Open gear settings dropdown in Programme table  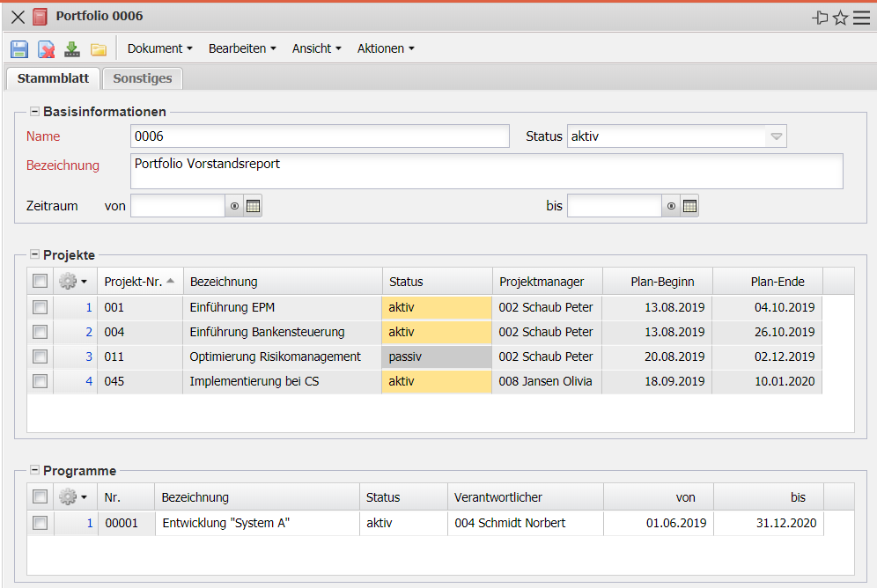(72, 497)
